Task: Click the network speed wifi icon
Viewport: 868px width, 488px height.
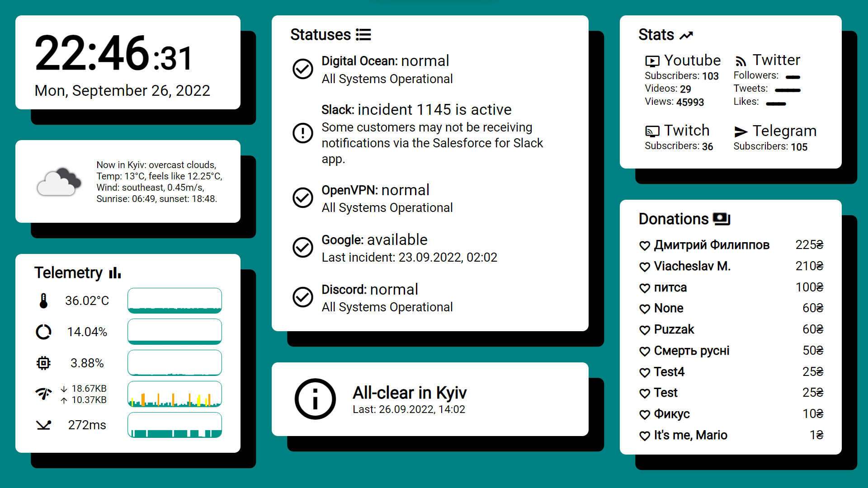Action: pyautogui.click(x=43, y=394)
